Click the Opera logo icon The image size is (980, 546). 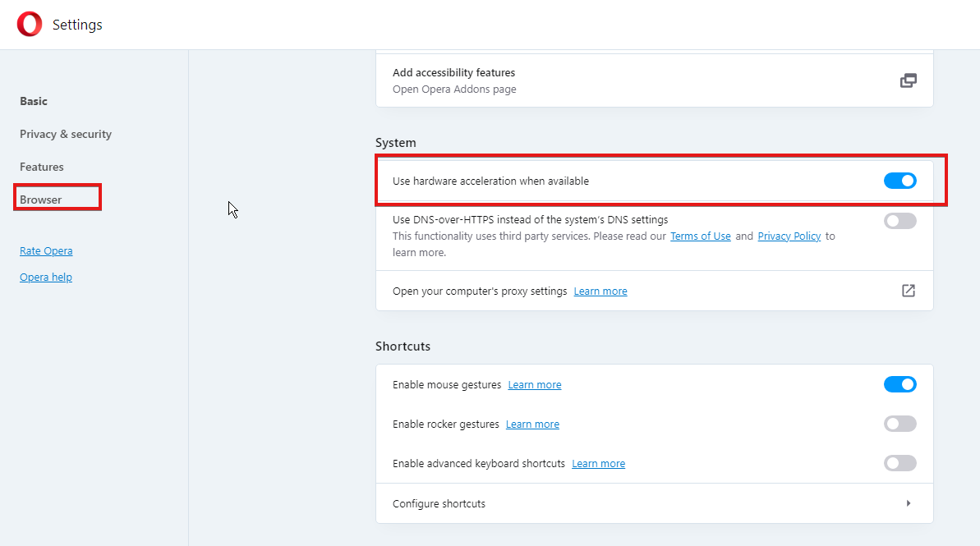tap(30, 25)
